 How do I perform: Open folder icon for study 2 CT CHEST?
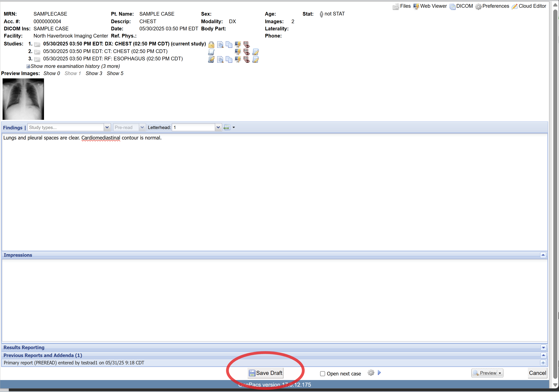pos(37,52)
